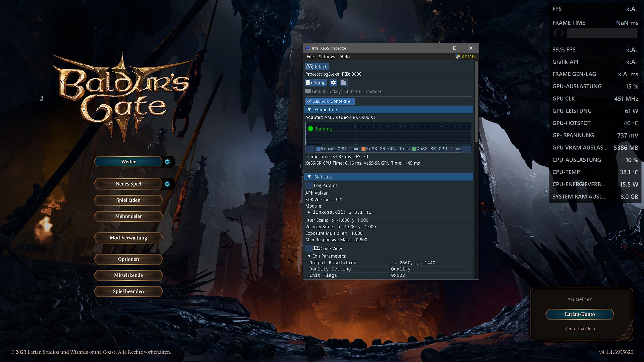Open the dump folder icon
Image resolution: width=644 pixels, height=362 pixels.
click(344, 83)
